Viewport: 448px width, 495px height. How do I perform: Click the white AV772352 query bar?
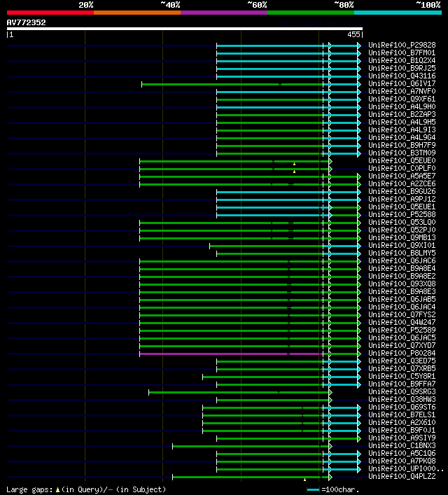[185, 29]
